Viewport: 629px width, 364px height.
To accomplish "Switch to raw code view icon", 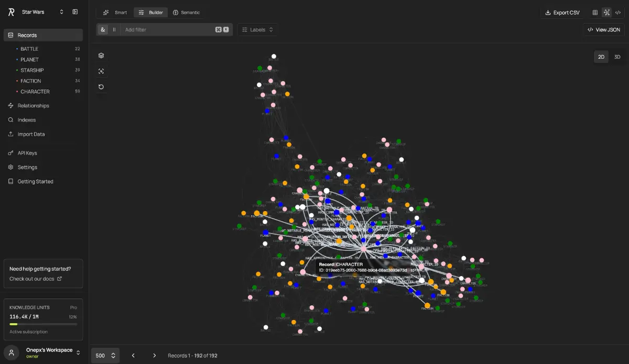I will [x=618, y=13].
